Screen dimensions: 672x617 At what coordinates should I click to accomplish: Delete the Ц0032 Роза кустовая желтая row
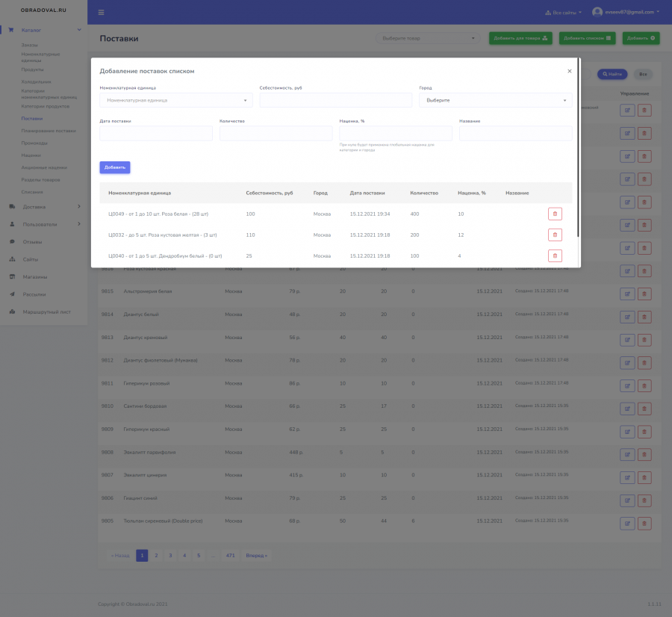coord(555,235)
